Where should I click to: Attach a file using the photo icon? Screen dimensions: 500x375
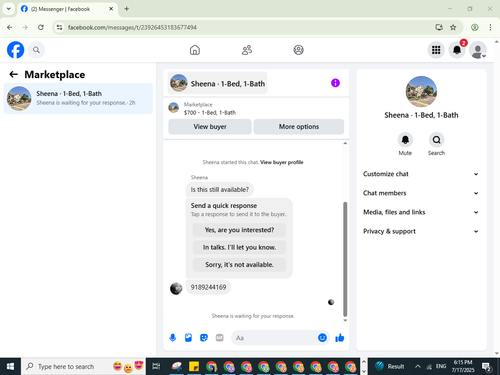(x=188, y=338)
